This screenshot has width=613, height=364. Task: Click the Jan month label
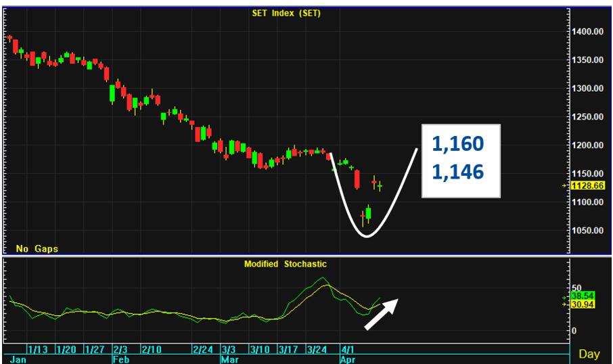pos(18,360)
